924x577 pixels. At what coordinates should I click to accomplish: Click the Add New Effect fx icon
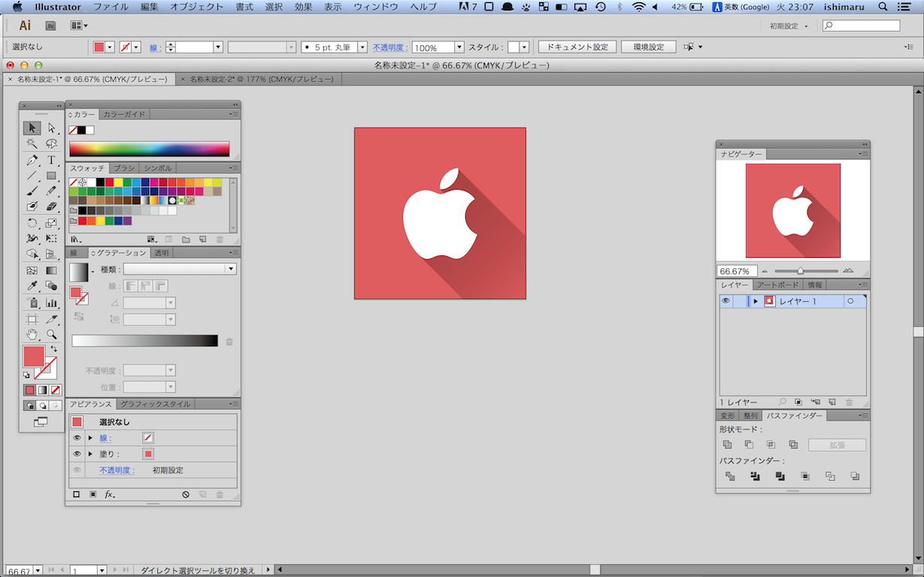[110, 494]
